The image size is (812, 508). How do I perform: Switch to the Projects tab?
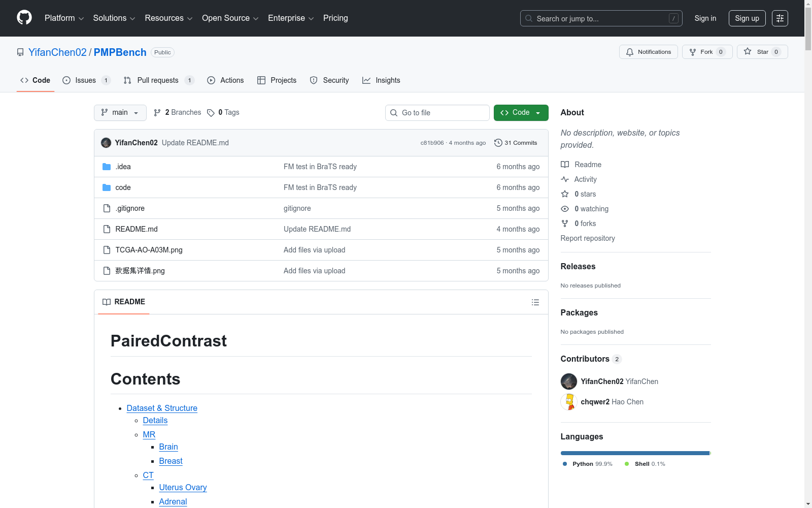tap(277, 80)
